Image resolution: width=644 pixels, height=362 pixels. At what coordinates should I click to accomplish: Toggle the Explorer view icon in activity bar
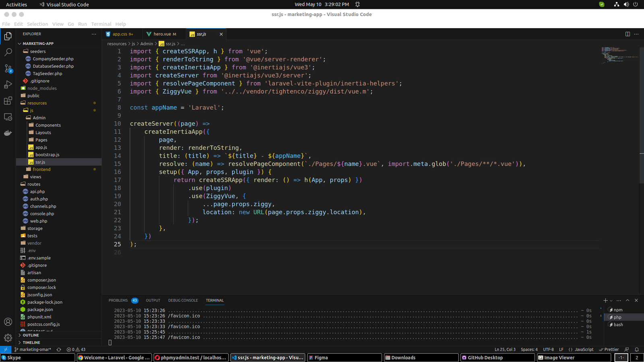[8, 36]
